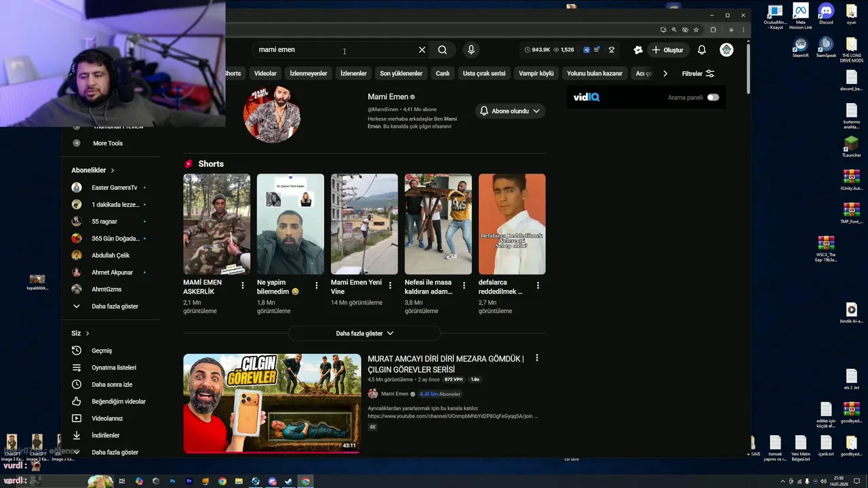This screenshot has height=488, width=868.
Task: Open options for Mami Emen Yeni Vine
Action: pos(390,286)
